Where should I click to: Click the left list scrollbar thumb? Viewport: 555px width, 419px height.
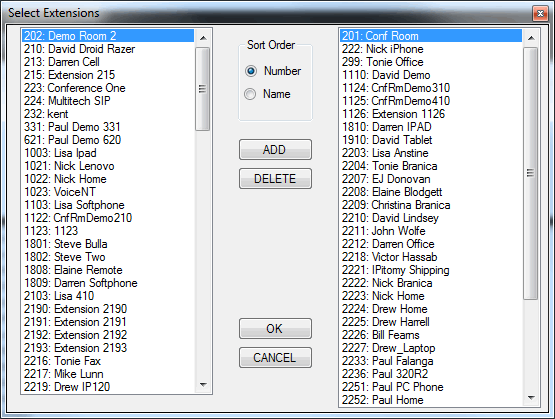203,89
